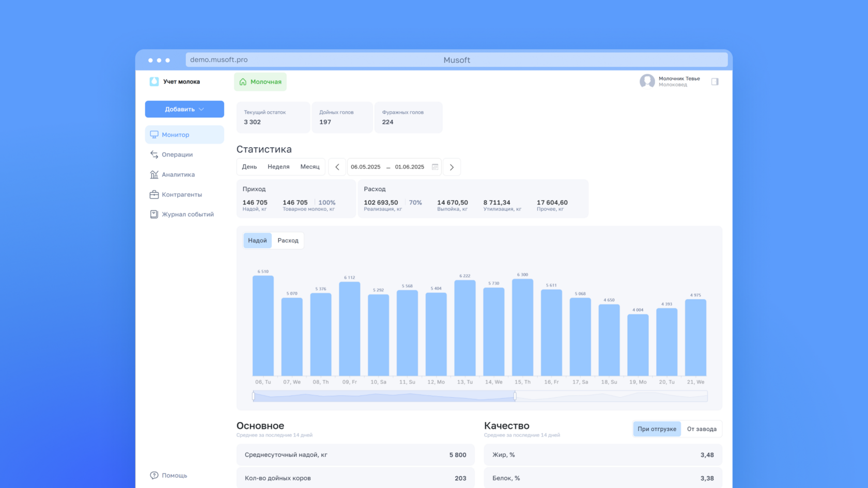The image size is (868, 488).
Task: Click the Текущий остаток 3 302 card
Action: 273,117
